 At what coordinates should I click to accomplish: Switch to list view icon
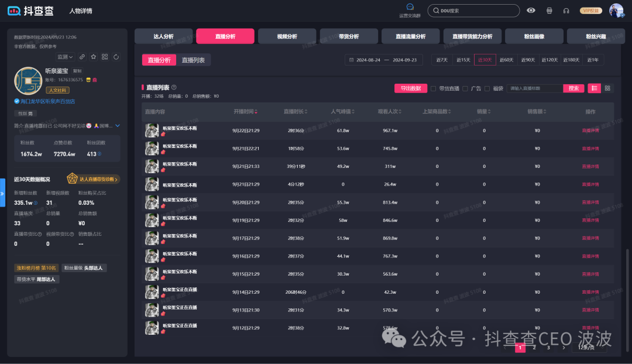coord(594,88)
